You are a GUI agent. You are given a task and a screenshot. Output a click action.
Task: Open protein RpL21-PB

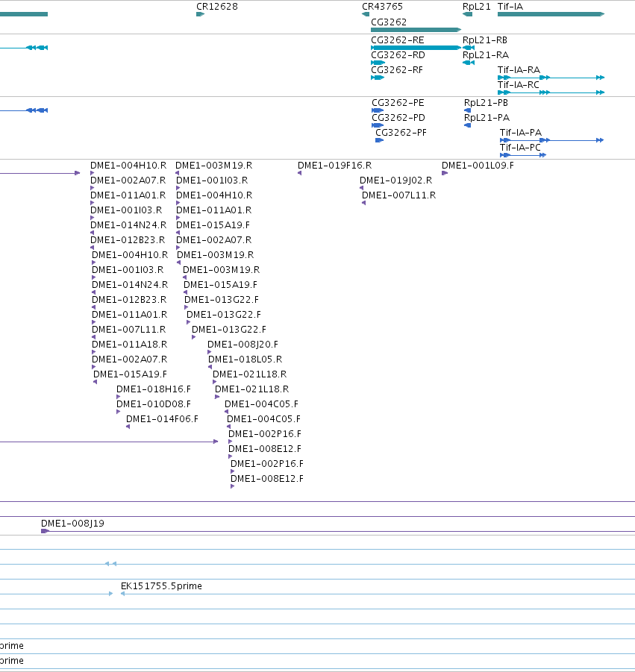tap(467, 110)
